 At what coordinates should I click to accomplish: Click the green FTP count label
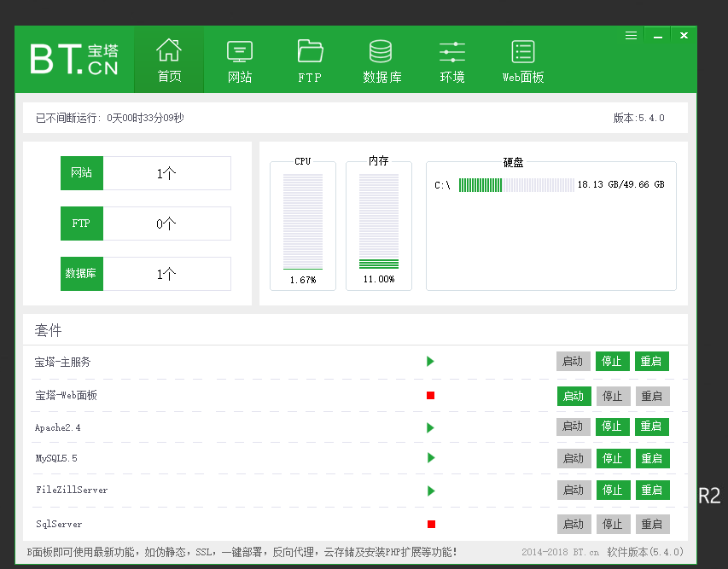82,224
